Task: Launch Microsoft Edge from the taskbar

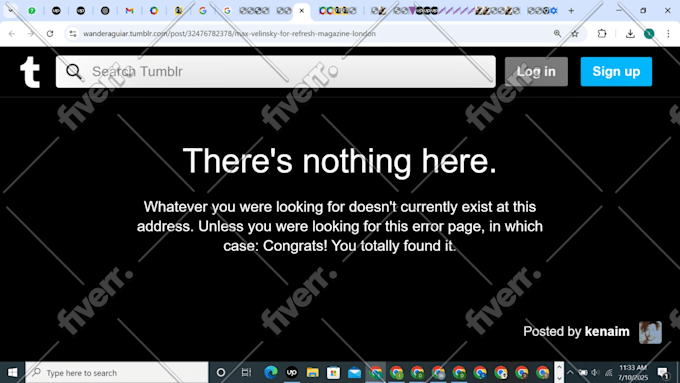Action: (x=271, y=372)
